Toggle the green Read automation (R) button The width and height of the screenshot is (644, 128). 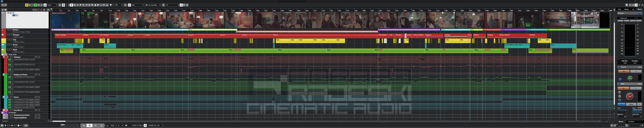coord(36,5)
